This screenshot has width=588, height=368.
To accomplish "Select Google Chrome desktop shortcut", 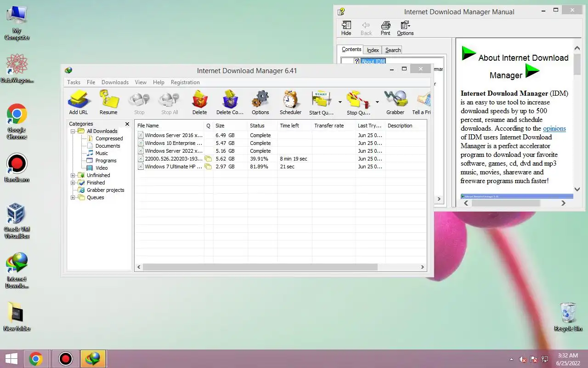I will click(x=17, y=121).
